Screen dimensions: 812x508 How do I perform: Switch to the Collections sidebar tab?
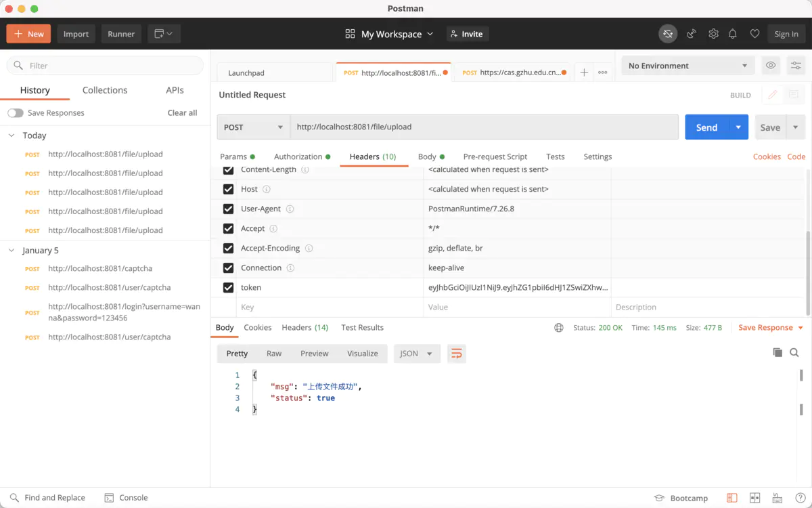click(x=105, y=90)
